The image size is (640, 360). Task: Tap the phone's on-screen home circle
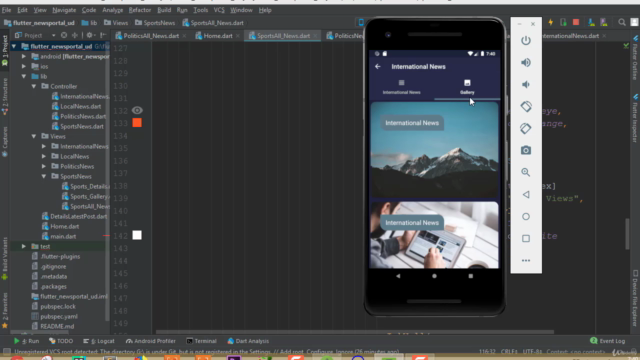tap(434, 276)
